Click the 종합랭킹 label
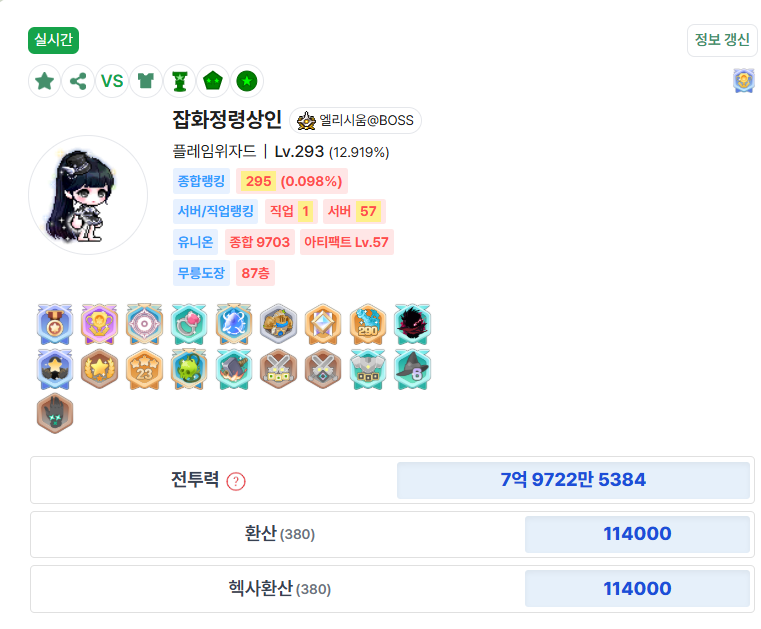The image size is (761, 629). point(201,181)
